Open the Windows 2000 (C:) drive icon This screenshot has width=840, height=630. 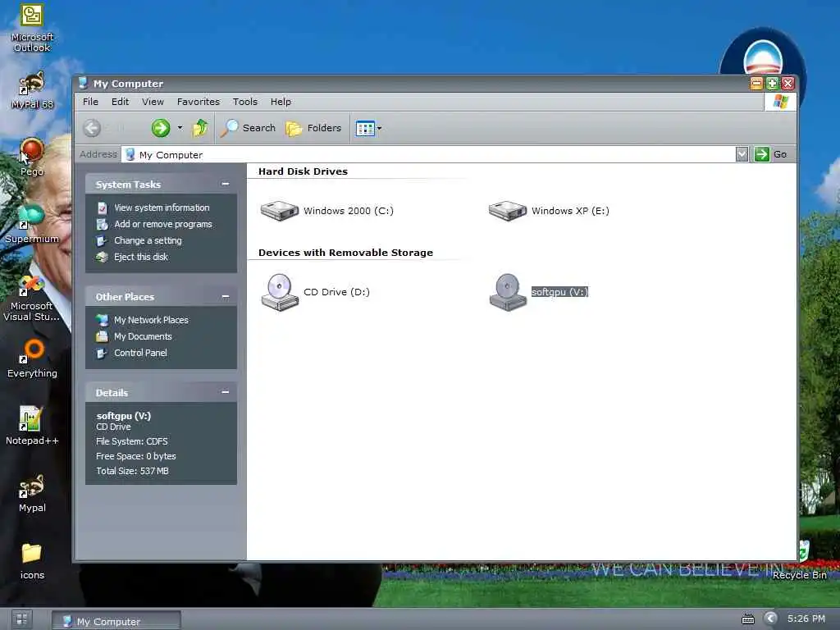tap(280, 211)
